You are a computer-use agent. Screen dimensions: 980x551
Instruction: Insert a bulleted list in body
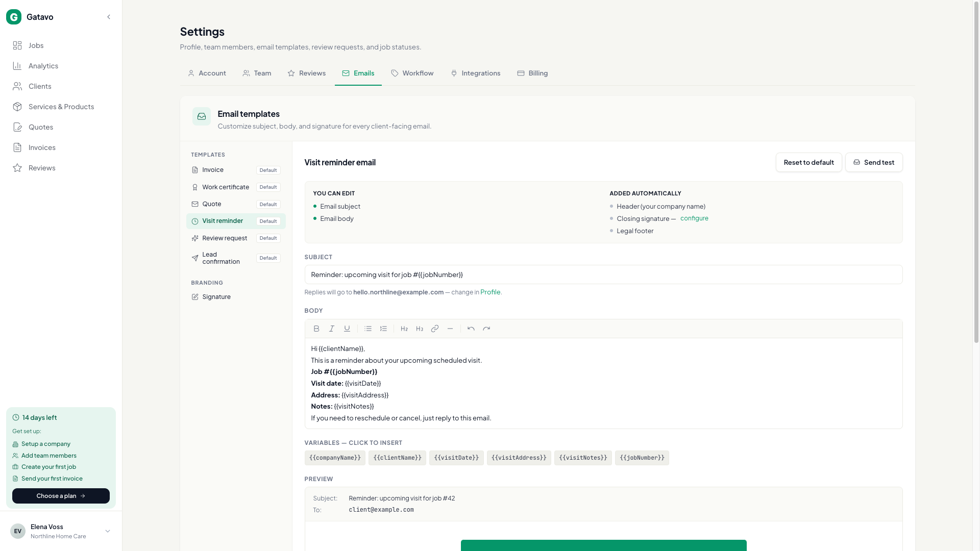[368, 329]
